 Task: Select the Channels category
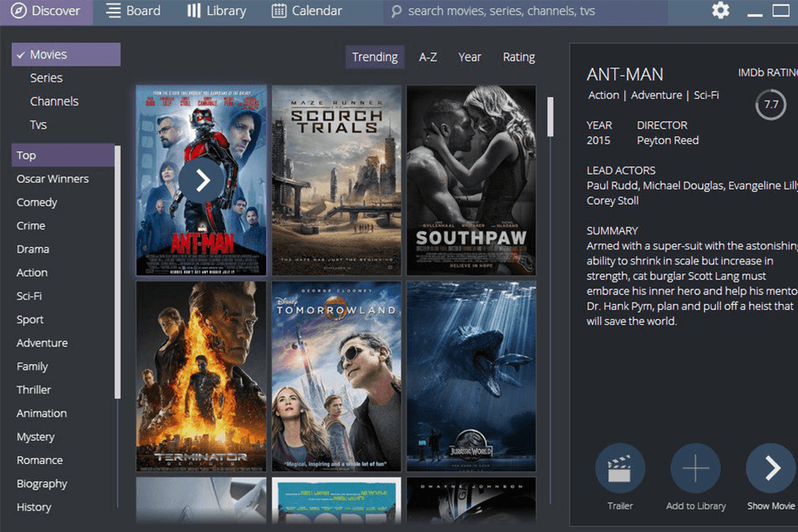point(55,101)
